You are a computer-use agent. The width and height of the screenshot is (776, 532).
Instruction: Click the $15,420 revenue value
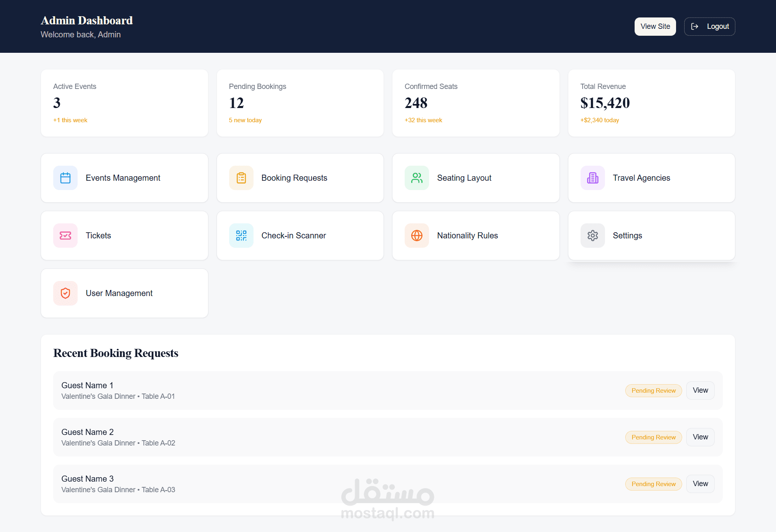605,103
